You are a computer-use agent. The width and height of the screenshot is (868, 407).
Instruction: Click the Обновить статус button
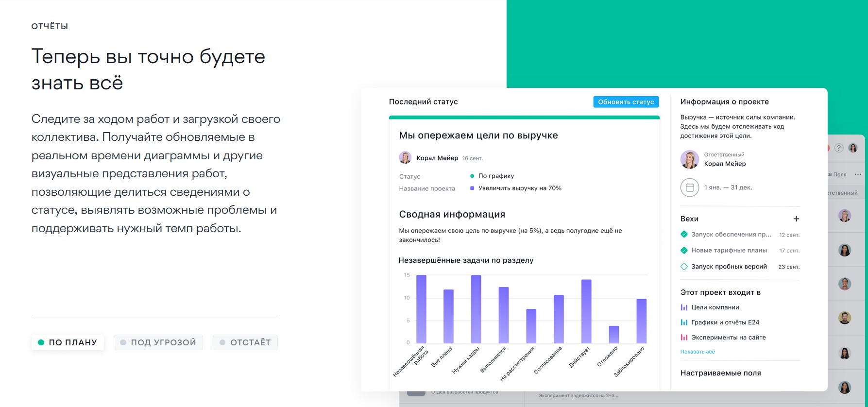coord(626,102)
